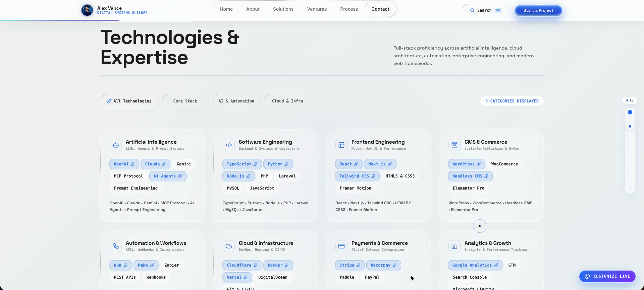Select the Next.js chip
Screen dimensions: 644x290
point(380,164)
